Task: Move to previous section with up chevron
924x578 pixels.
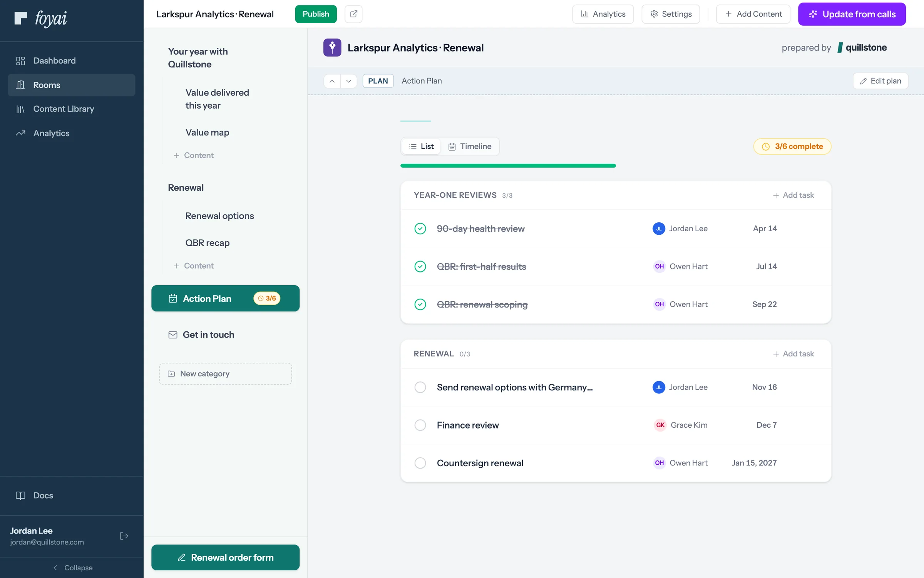Action: pos(332,81)
